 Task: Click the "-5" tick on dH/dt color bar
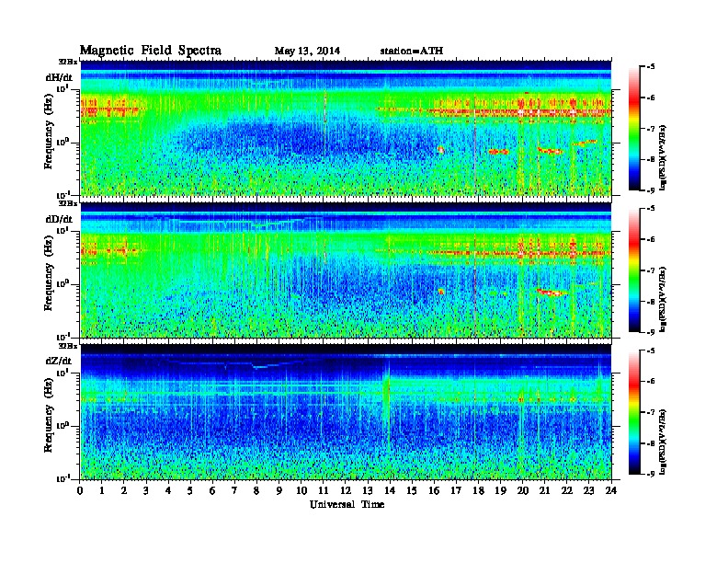tap(651, 67)
